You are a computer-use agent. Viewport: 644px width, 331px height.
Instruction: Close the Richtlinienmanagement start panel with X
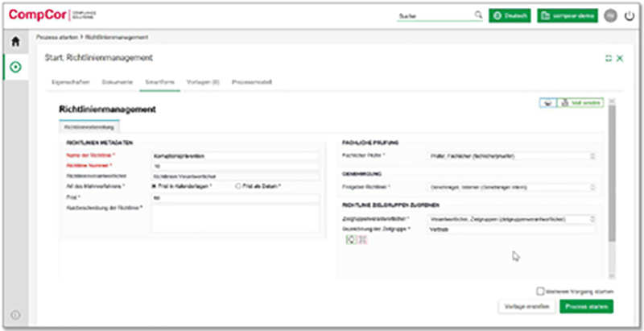tap(619, 58)
